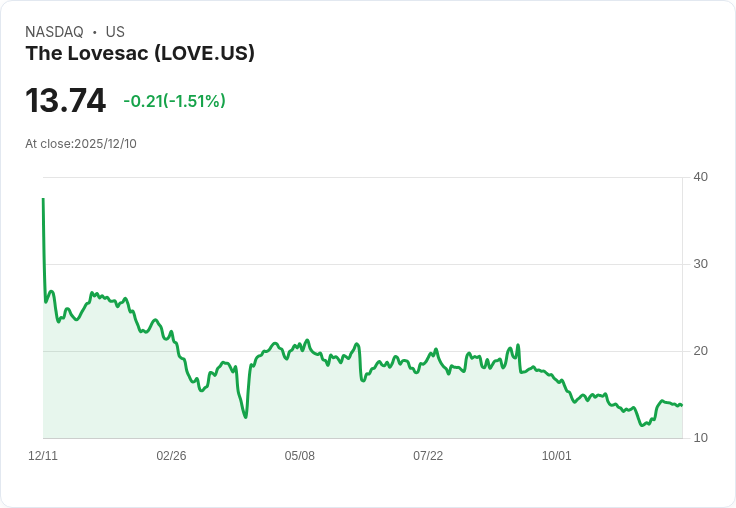736x508 pixels.
Task: Click the chart line's starting peak
Action: [43, 200]
